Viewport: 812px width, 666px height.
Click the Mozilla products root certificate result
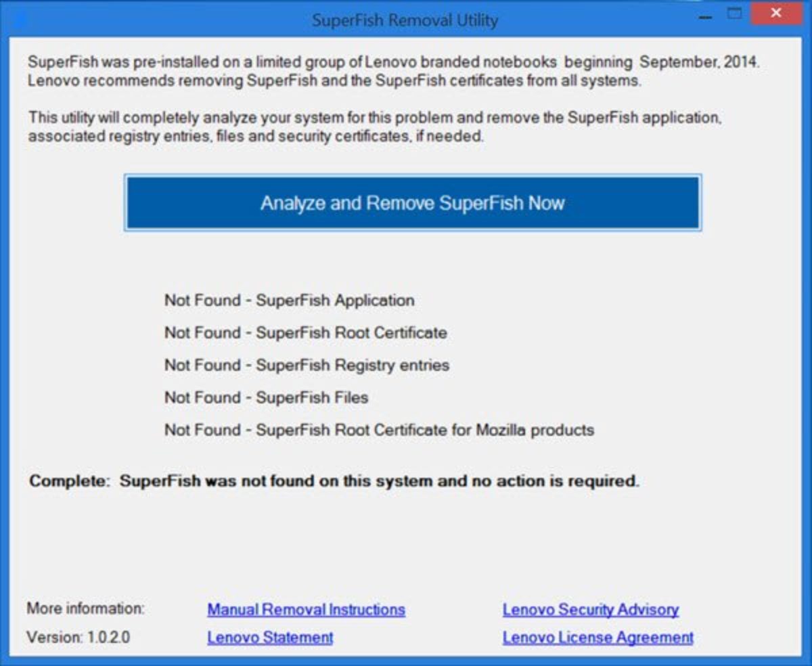379,430
